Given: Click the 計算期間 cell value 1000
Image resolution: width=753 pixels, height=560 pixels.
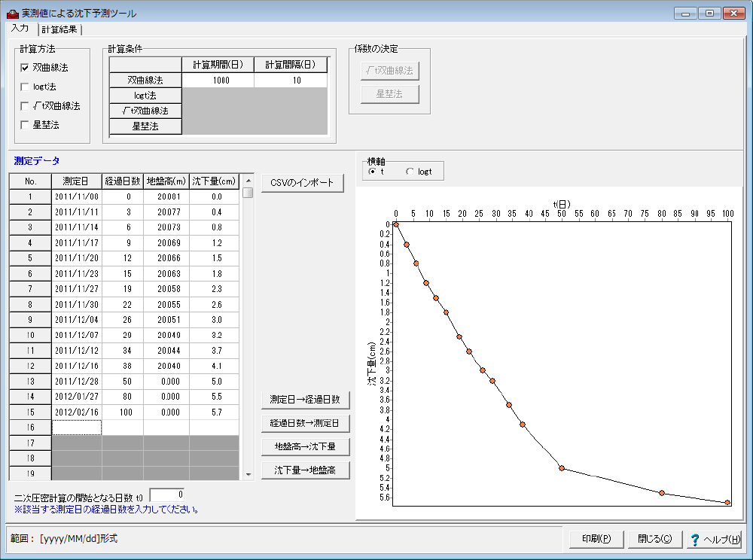Looking at the screenshot, I should [x=218, y=80].
